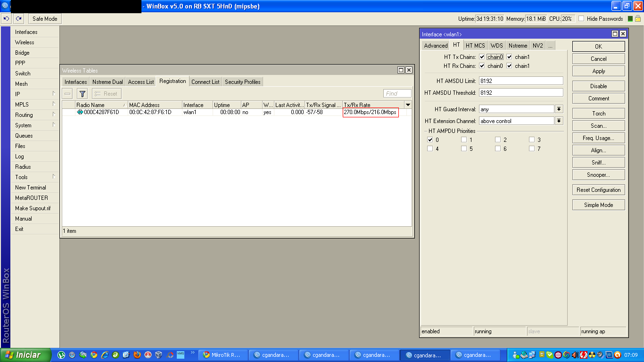The image size is (644, 362).
Task: Open the VirtualBox cube icon in quick launch
Action: tap(159, 355)
